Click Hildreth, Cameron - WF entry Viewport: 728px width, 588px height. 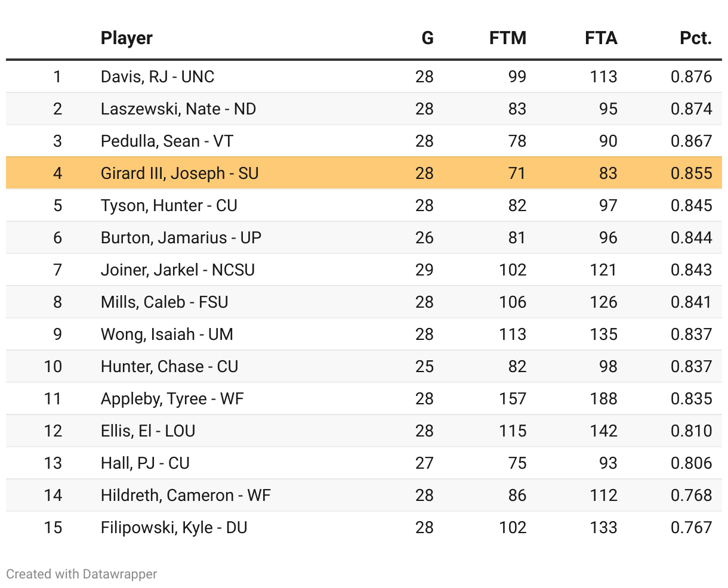[186, 496]
